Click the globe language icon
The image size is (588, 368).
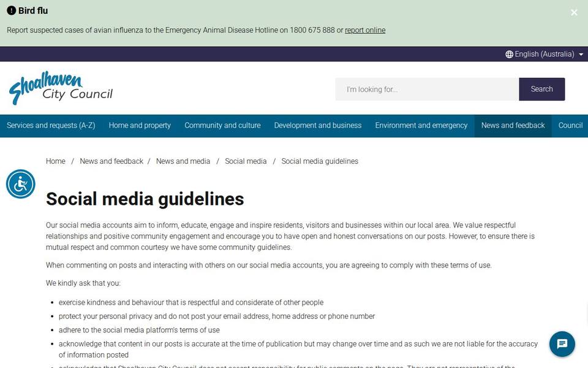click(509, 54)
